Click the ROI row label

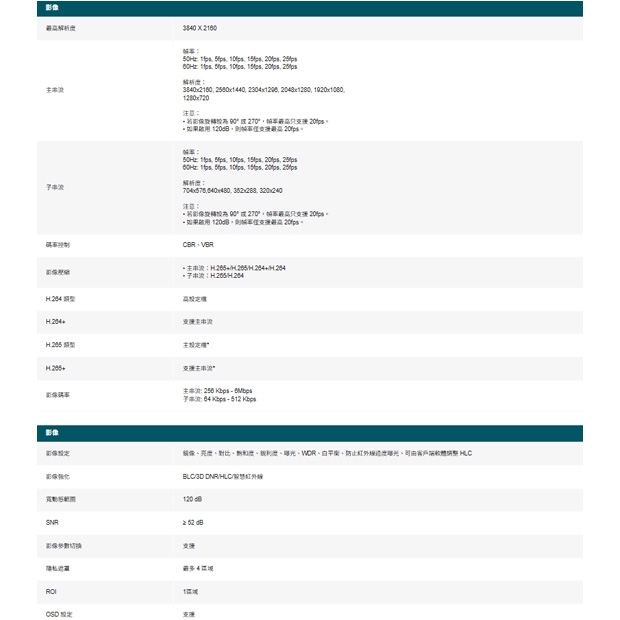(51, 591)
